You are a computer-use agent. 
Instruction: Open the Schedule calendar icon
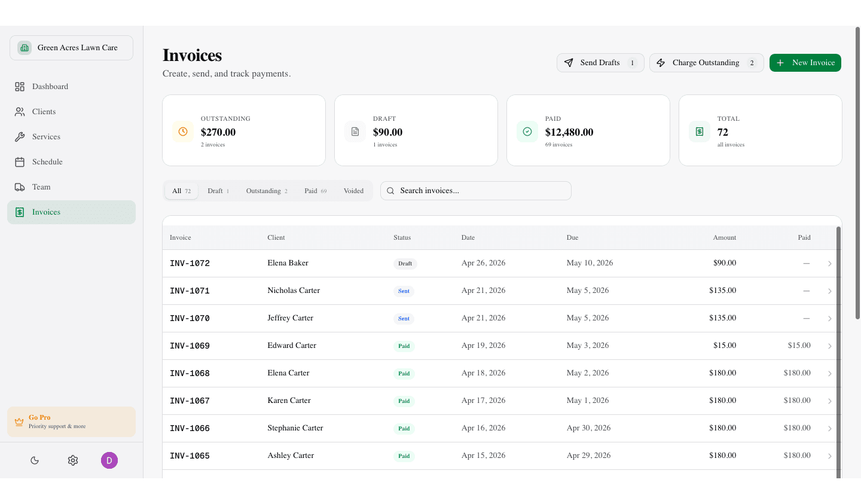tap(19, 161)
